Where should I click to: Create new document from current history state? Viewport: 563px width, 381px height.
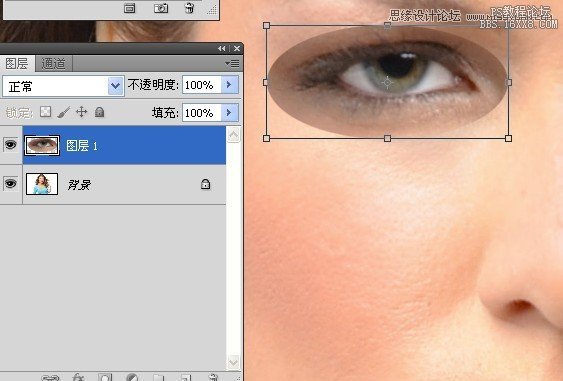tap(130, 8)
